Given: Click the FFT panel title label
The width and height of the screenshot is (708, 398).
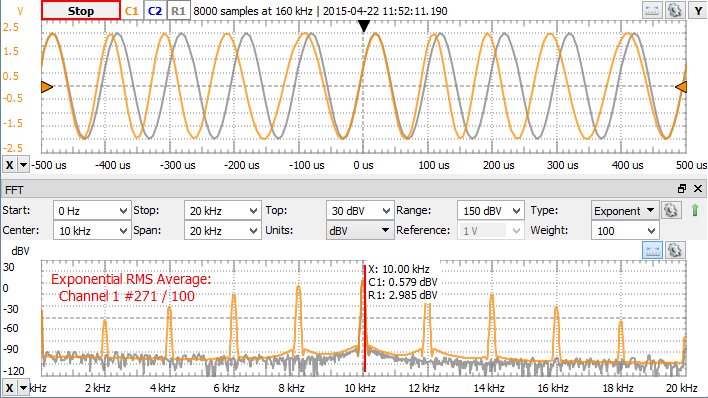Looking at the screenshot, I should tap(14, 190).
